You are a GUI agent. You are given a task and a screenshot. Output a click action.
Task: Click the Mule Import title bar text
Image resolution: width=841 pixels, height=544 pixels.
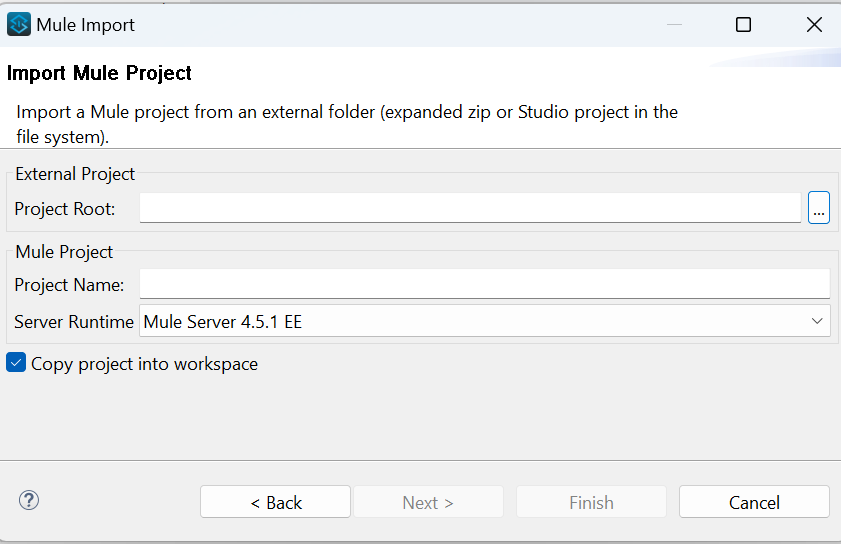point(85,25)
